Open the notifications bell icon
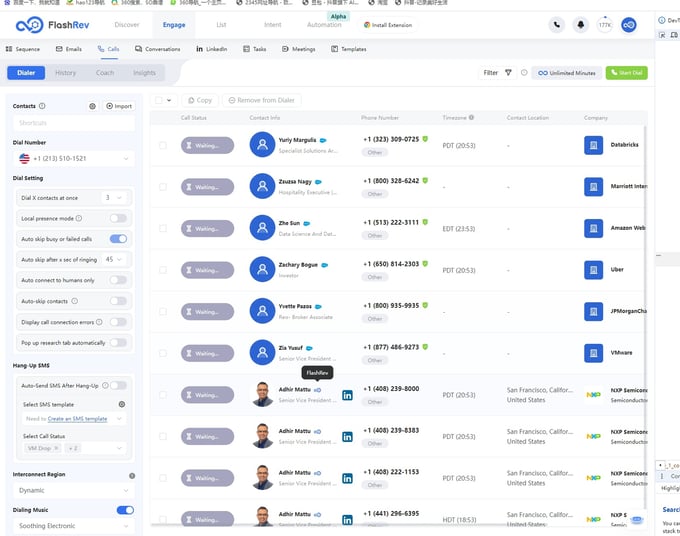This screenshot has height=536, width=680. pos(581,25)
